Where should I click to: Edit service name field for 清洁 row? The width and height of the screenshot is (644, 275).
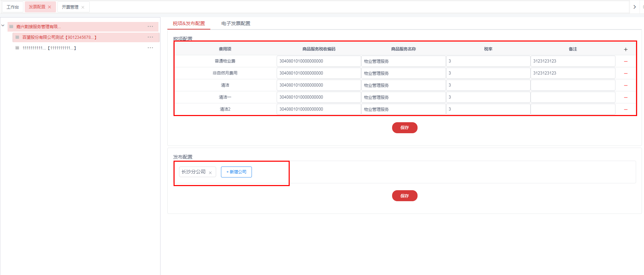pos(403,85)
